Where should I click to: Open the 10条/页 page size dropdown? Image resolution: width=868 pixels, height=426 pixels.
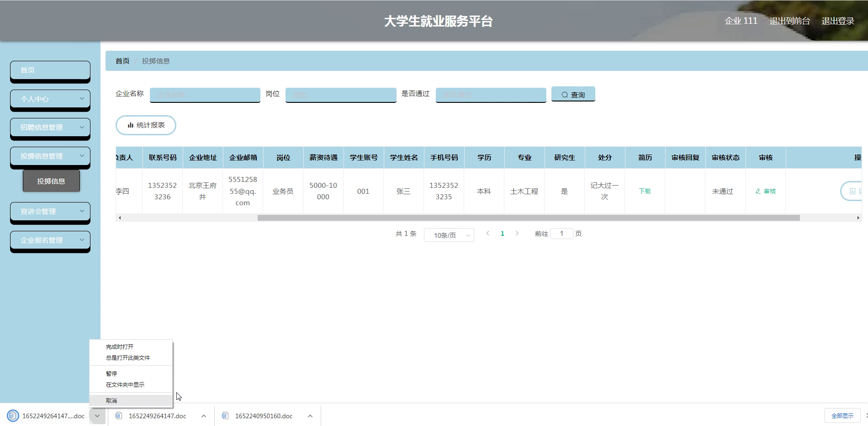449,235
